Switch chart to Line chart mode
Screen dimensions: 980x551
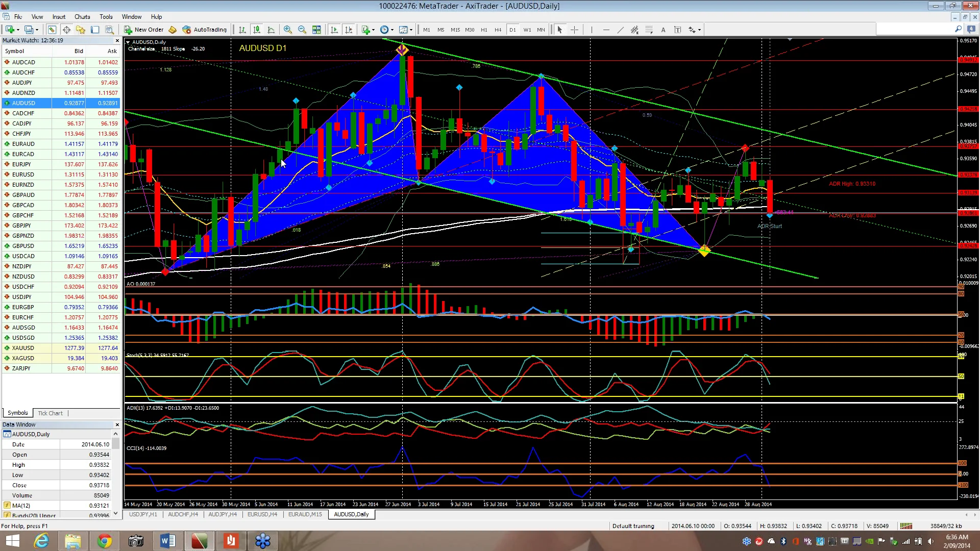pos(272,30)
